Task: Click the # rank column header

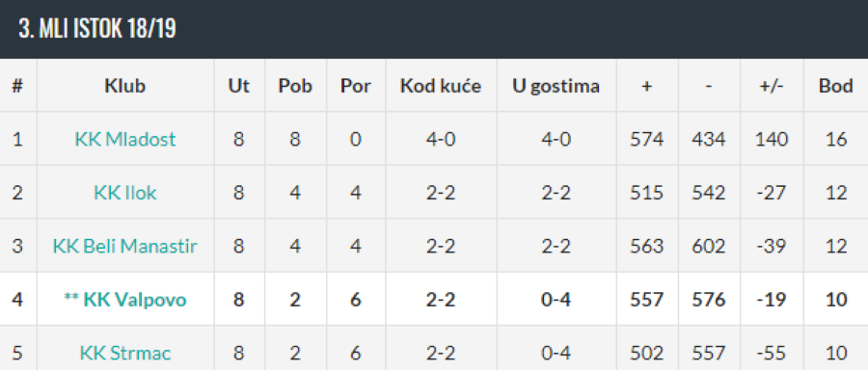Action: pyautogui.click(x=17, y=87)
